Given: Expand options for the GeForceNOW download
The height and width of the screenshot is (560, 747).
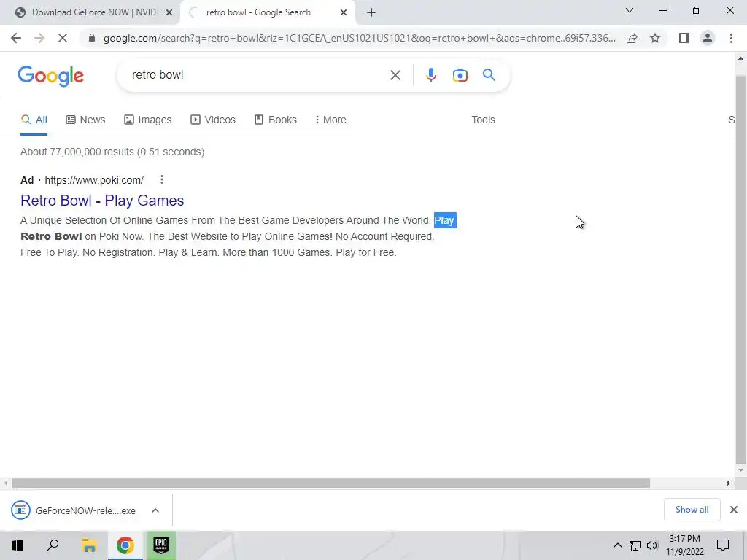Looking at the screenshot, I should coord(155,510).
